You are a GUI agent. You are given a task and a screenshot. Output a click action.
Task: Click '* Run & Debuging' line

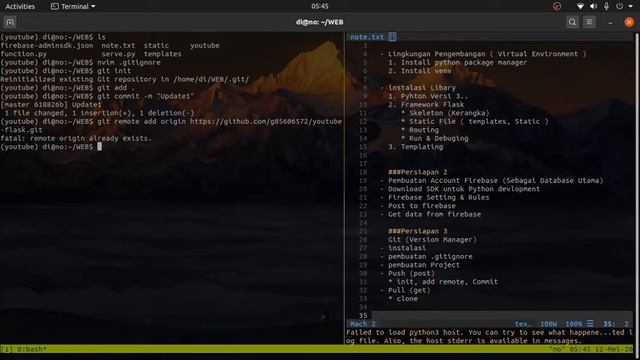coord(435,138)
